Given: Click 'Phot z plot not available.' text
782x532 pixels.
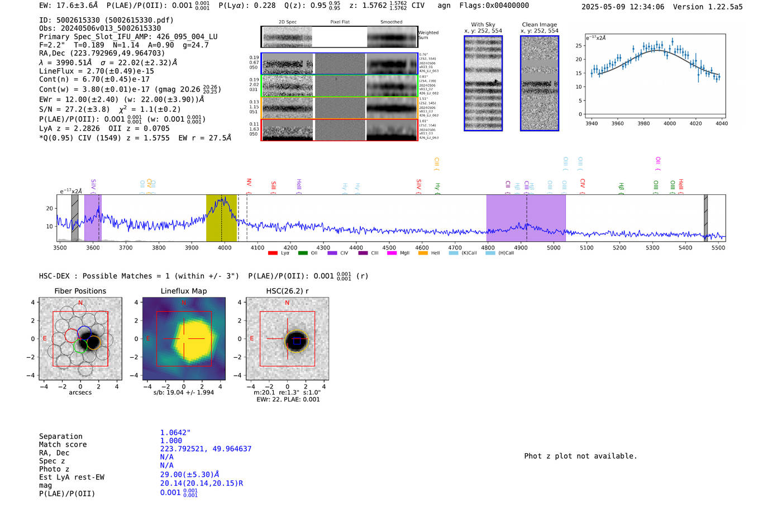Looking at the screenshot, I should point(580,456).
